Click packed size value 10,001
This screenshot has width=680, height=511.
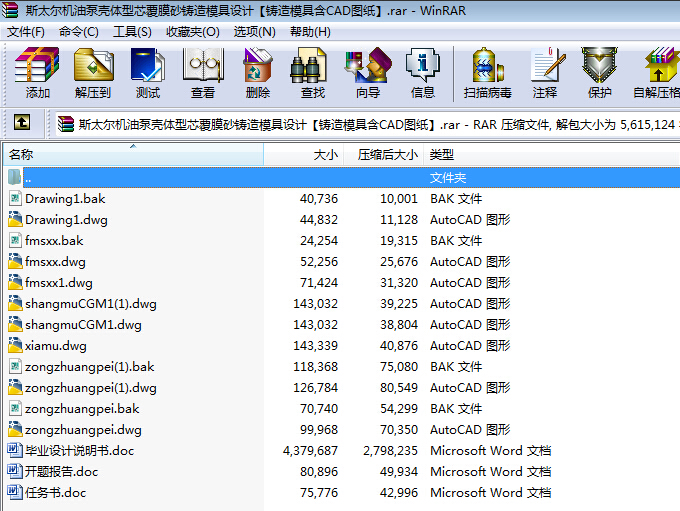[x=399, y=199]
